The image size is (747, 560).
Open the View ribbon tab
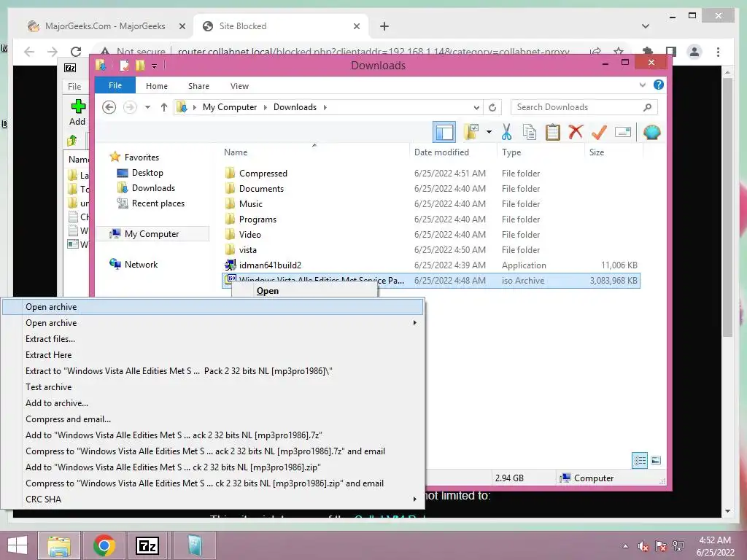[239, 86]
